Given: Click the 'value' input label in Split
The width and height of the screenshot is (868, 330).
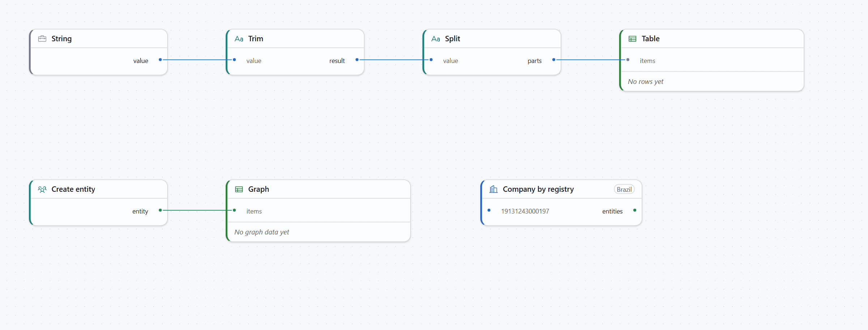Looking at the screenshot, I should pyautogui.click(x=451, y=61).
